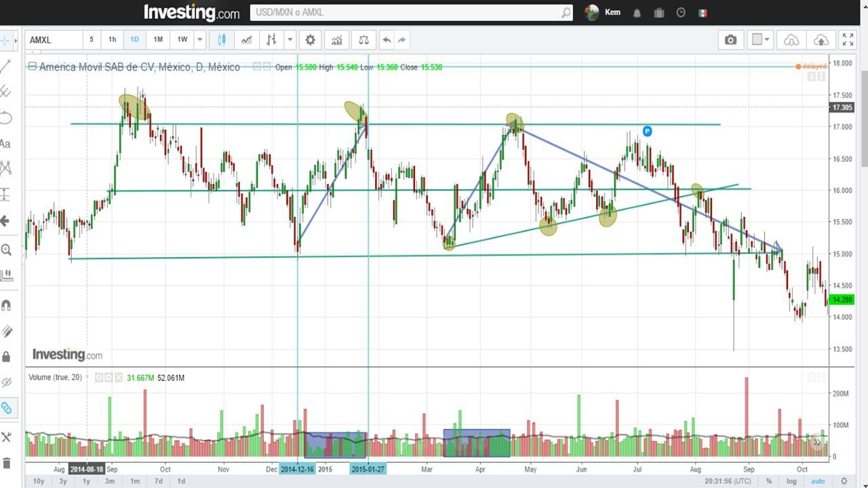This screenshot has width=868, height=488.
Task: Activate the zoom-in magnifier tool
Action: click(6, 249)
